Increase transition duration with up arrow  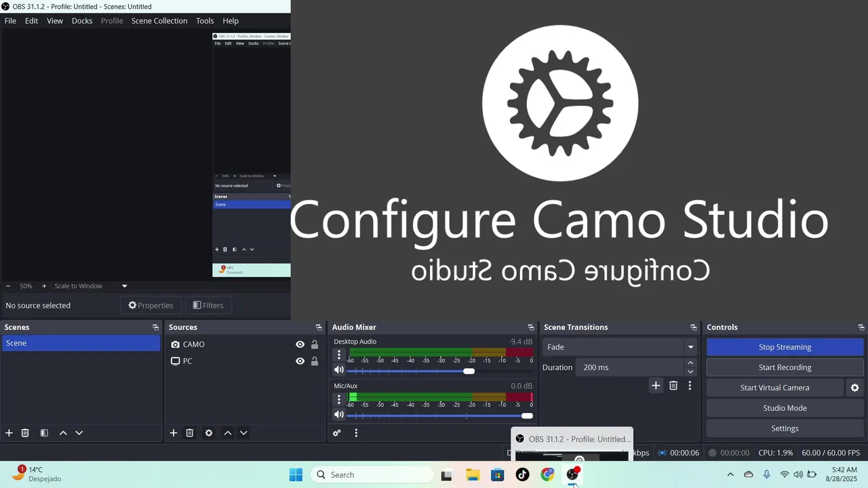pos(690,363)
